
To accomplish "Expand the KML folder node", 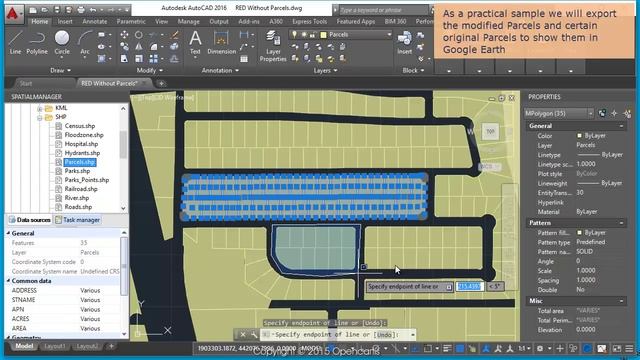I will [40, 108].
